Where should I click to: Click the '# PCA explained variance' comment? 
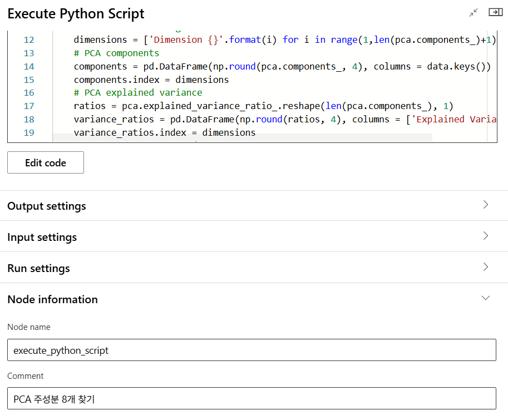click(x=137, y=93)
